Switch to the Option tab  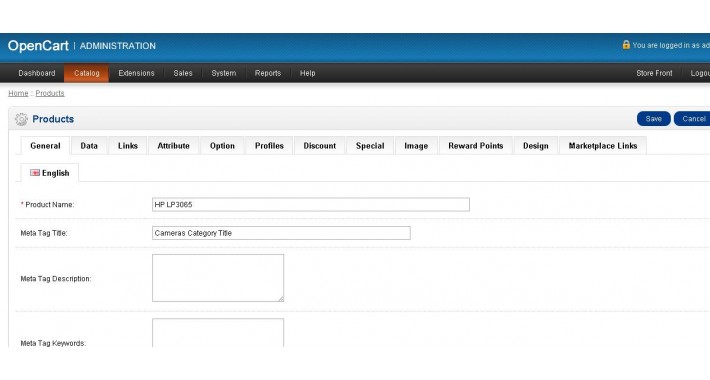222,146
